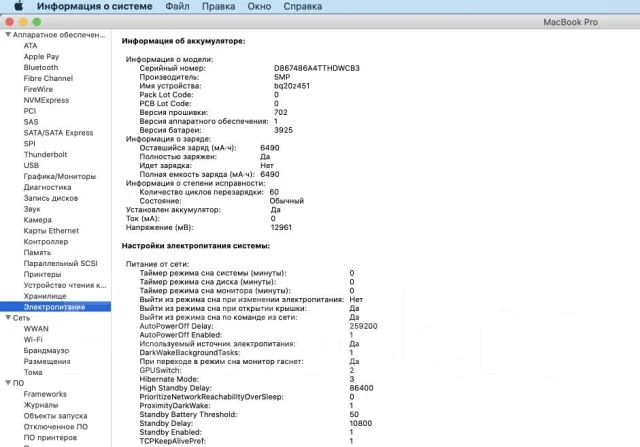Collapse the Аппаратное обеспечение section
The width and height of the screenshot is (640, 447).
point(8,35)
